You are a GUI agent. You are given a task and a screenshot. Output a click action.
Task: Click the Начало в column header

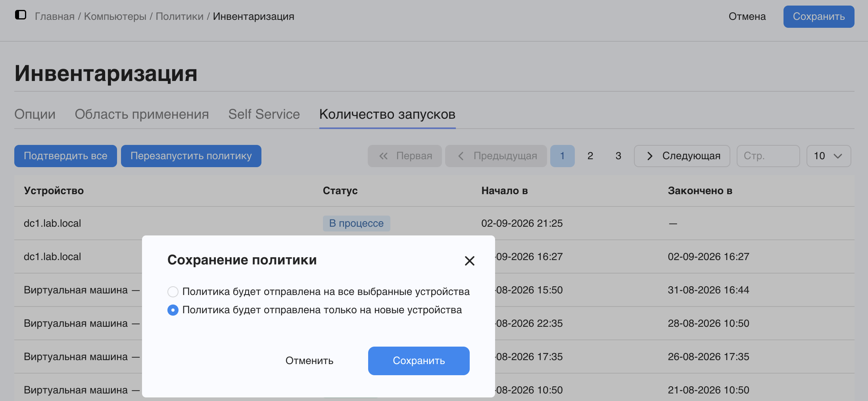click(x=505, y=191)
